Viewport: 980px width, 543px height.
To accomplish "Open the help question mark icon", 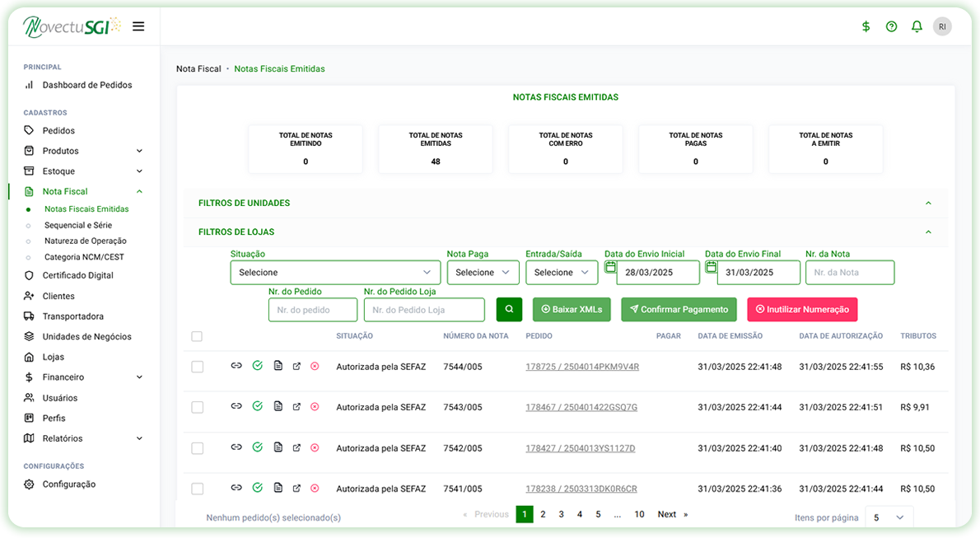I will (x=891, y=26).
